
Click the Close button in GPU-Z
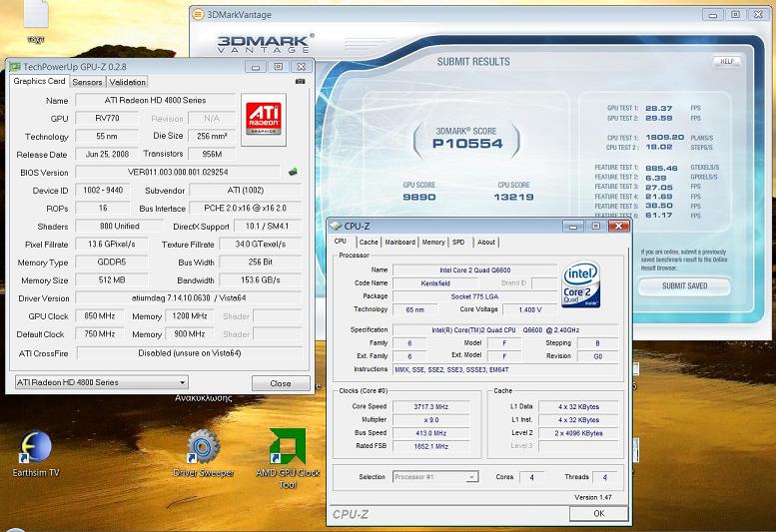point(281,383)
